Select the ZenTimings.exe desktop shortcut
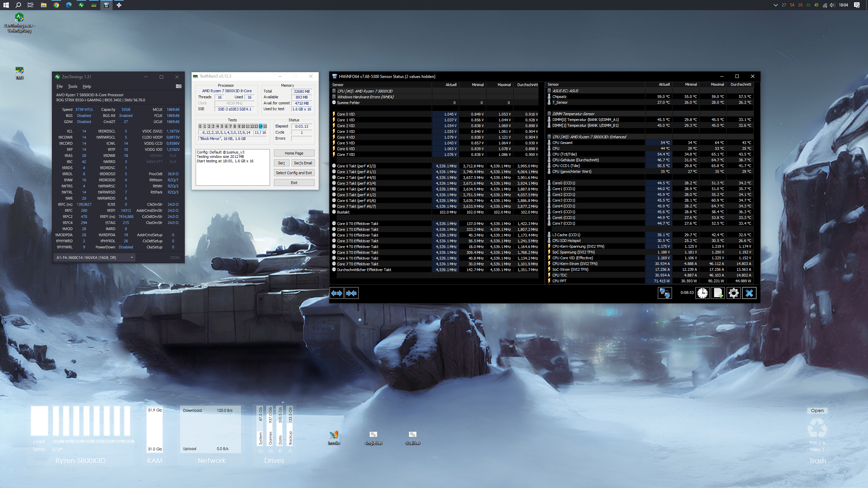Screen dimensions: 868x488 19,23
